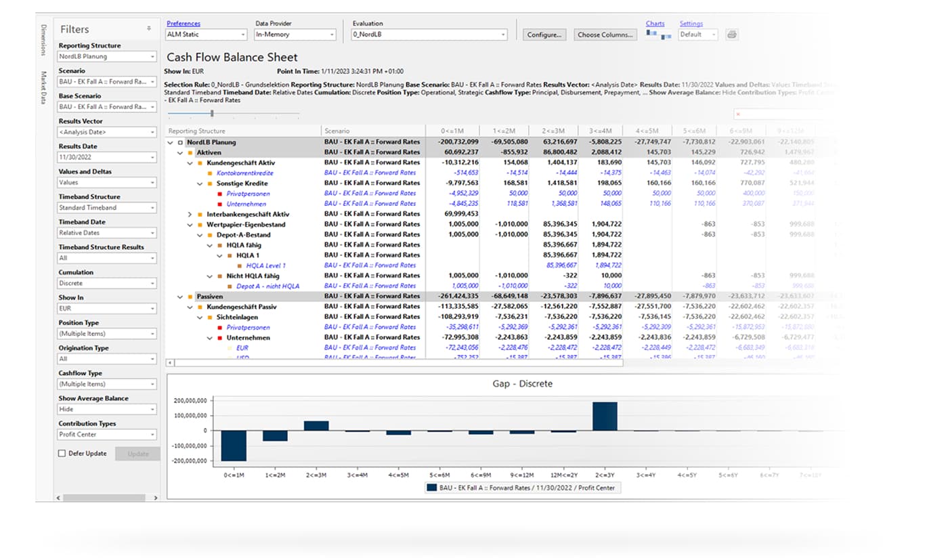Open the Show In currency dropdown

point(107,309)
